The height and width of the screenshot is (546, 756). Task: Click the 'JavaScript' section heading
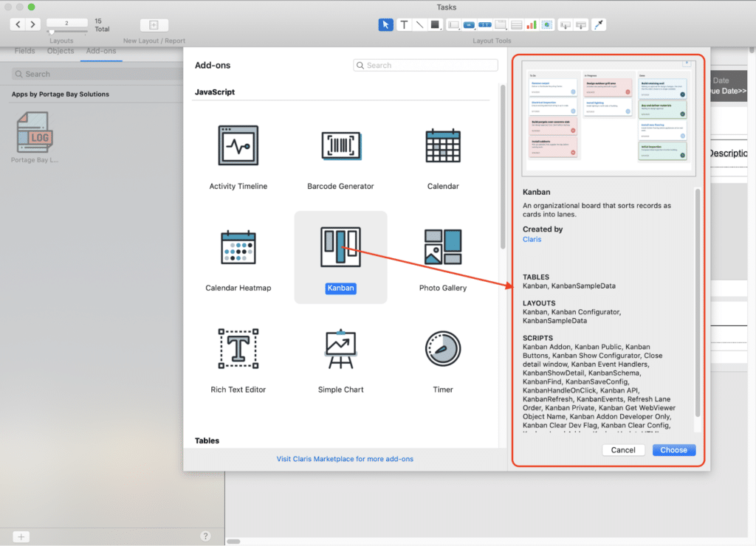pos(215,91)
